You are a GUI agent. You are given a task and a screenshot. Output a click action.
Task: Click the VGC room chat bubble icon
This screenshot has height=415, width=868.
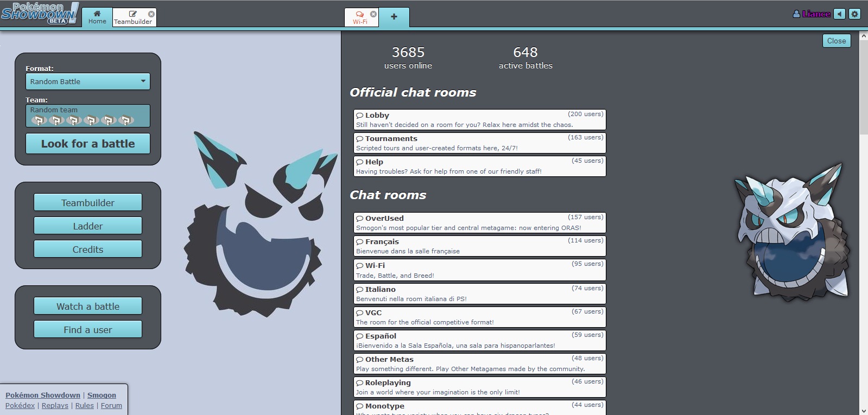pyautogui.click(x=359, y=313)
